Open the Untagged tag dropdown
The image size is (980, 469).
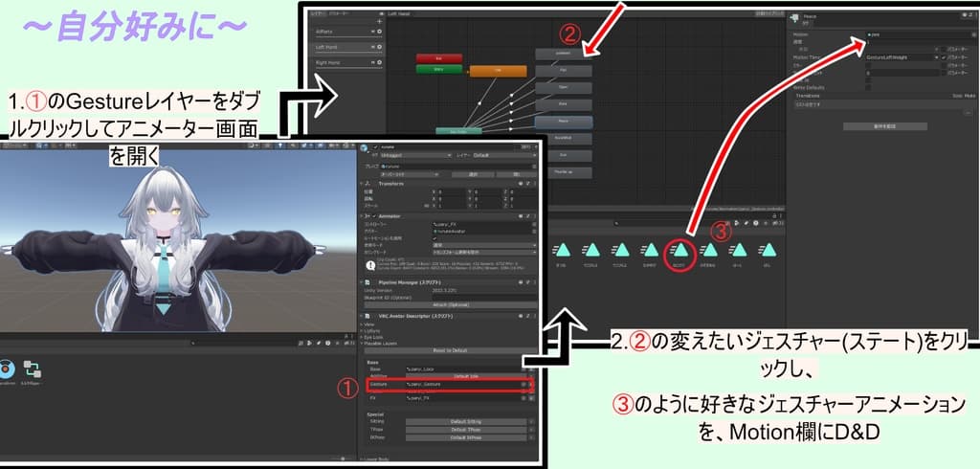[x=415, y=155]
